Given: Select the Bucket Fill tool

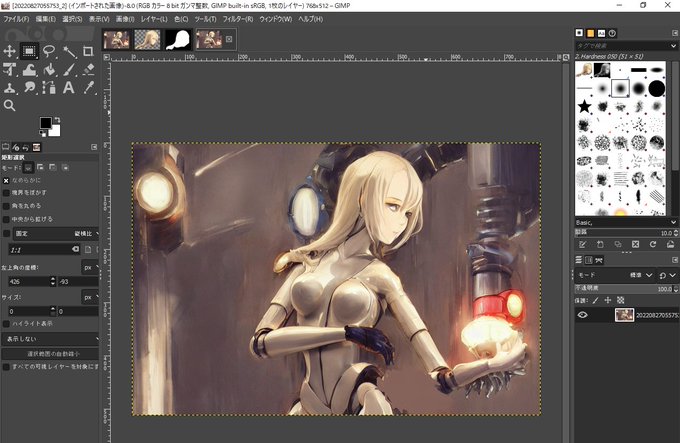Looking at the screenshot, I should (x=49, y=69).
